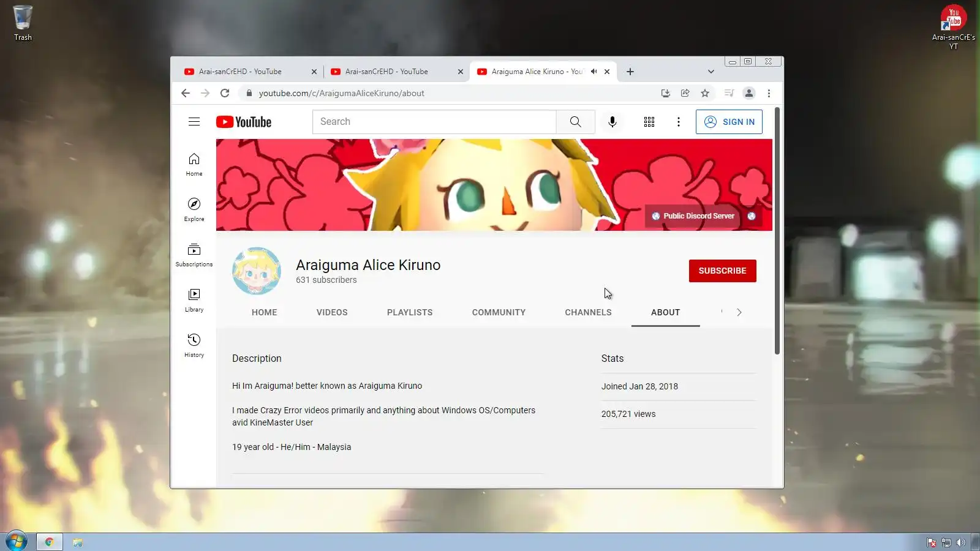
Task: Open History in the sidebar
Action: point(194,345)
